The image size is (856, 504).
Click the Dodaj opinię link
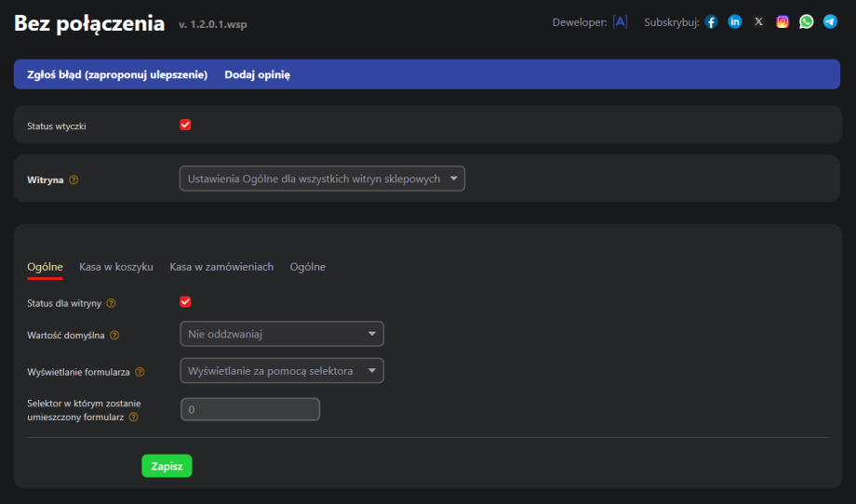click(258, 74)
